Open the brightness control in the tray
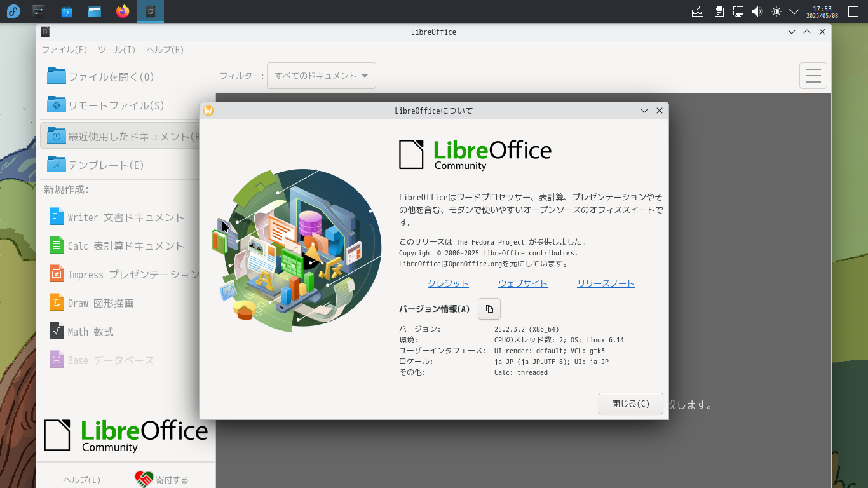 coord(776,11)
